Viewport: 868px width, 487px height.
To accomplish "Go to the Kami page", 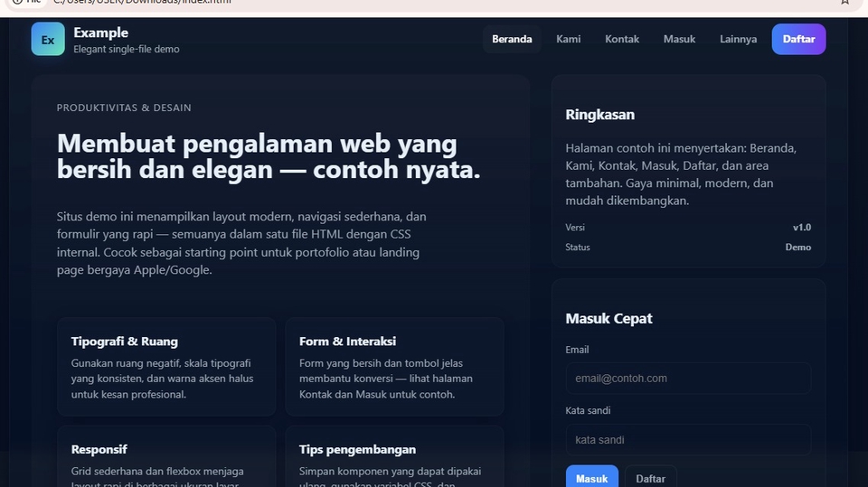I will [x=568, y=39].
